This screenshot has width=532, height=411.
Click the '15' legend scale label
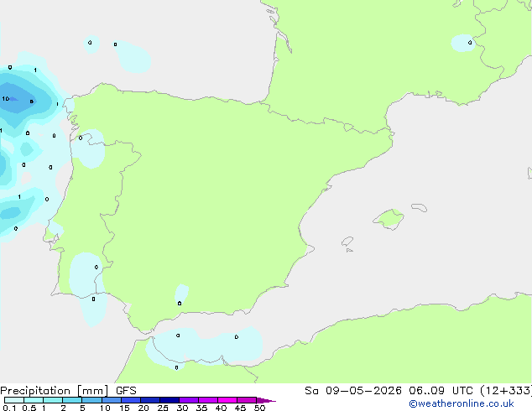[x=124, y=408]
